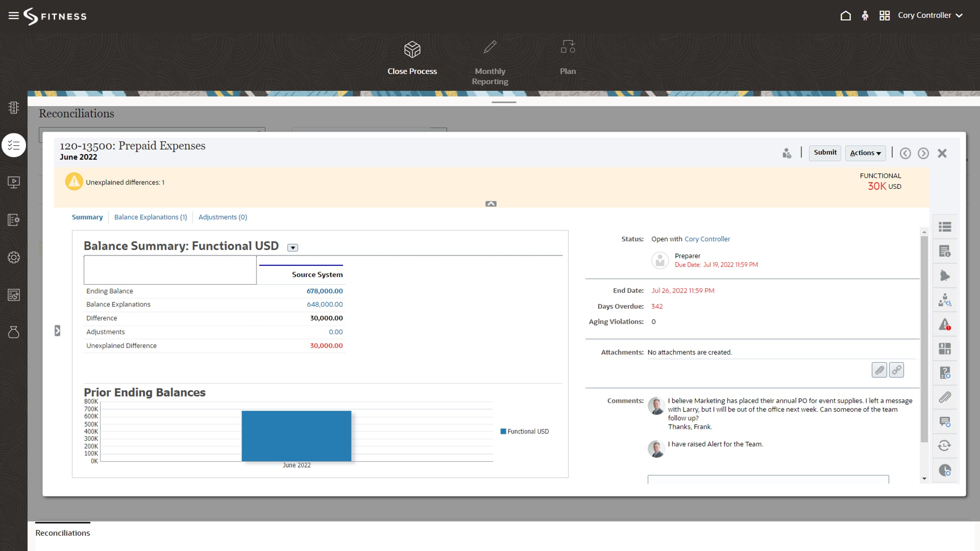The image size is (980, 551).
Task: Click the Alerts icon in right sidebar
Action: (x=944, y=325)
